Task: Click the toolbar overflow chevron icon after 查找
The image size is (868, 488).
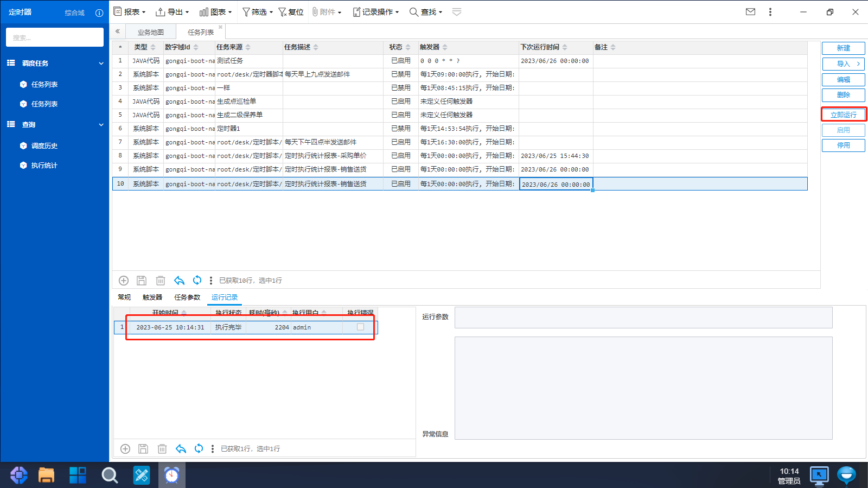Action: [x=457, y=12]
